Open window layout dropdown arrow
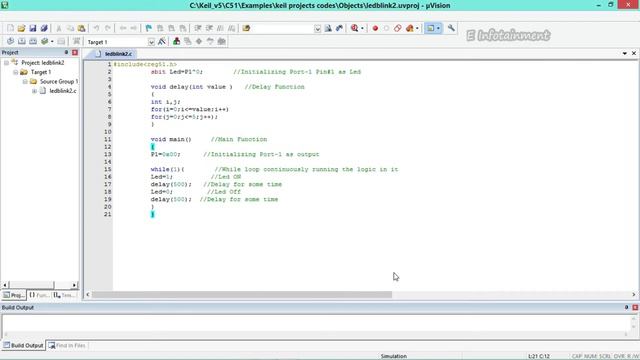The width and height of the screenshot is (640, 360). pyautogui.click(x=438, y=28)
